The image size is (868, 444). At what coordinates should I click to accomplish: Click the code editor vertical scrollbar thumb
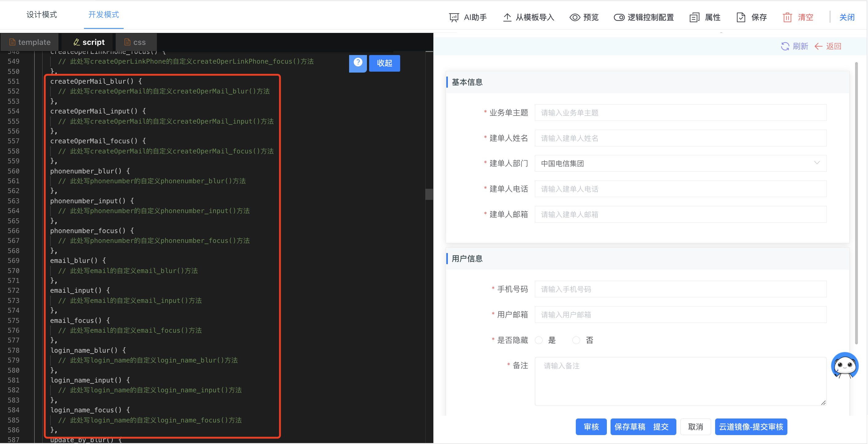click(429, 194)
